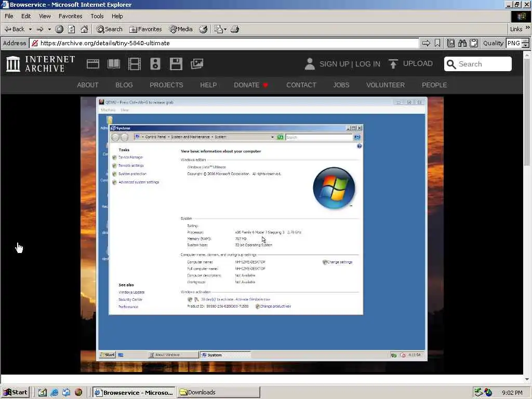The image size is (532, 399).
Task: Click the clipboard paste icon
Action: 474,43
